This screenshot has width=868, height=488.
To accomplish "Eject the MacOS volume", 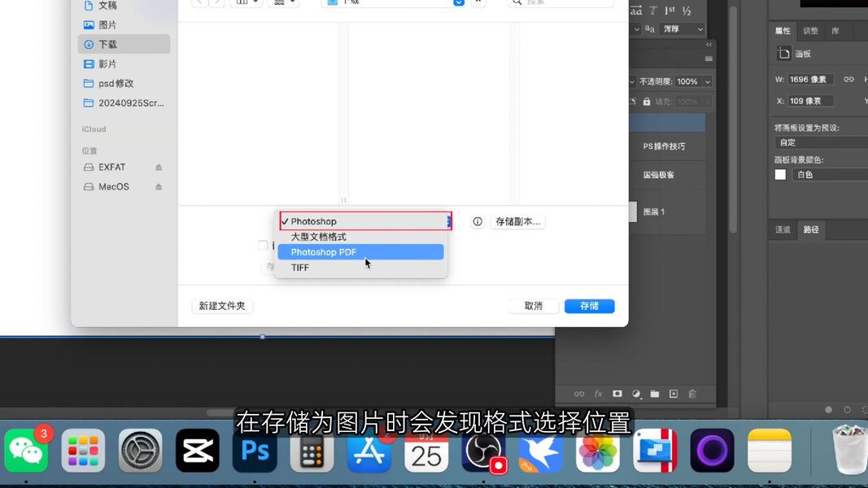I will [159, 186].
